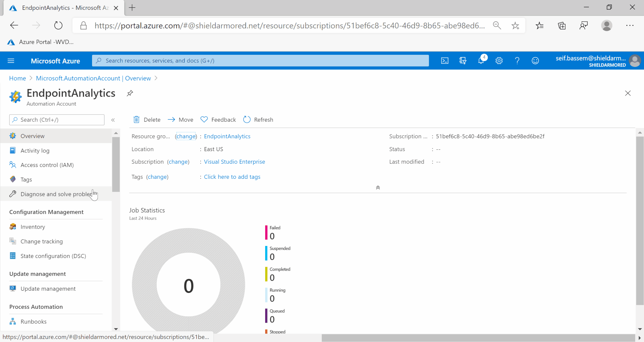Screen dimensions: 644x342
Task: Select the Inventory configuration item
Action: point(33,226)
